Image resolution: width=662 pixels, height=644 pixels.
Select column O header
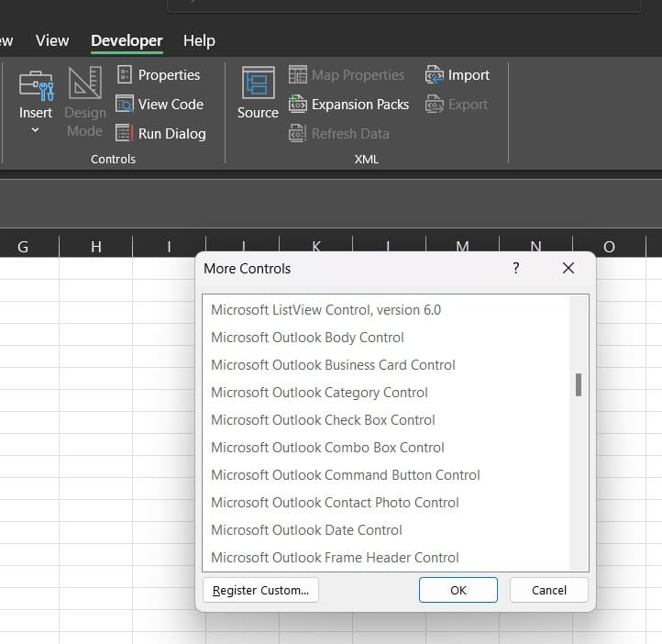(609, 247)
